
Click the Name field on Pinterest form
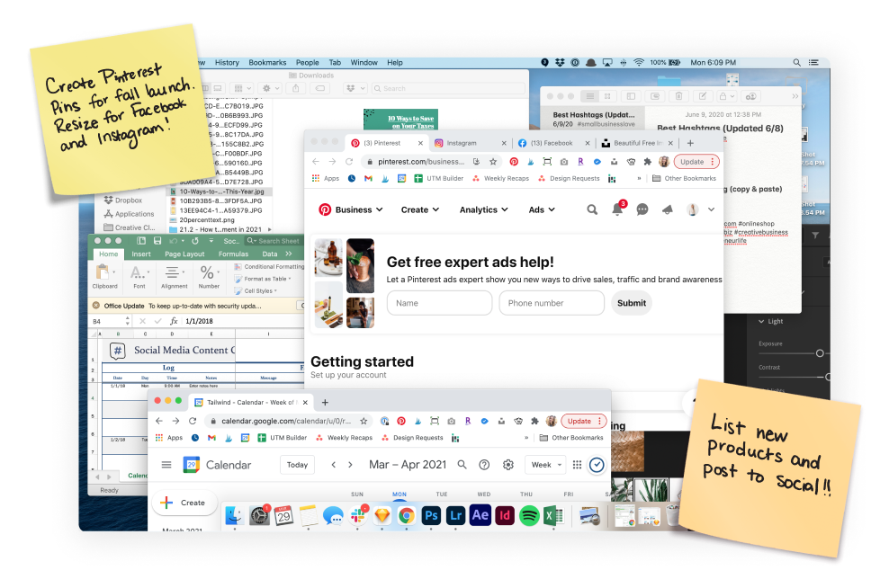439,303
